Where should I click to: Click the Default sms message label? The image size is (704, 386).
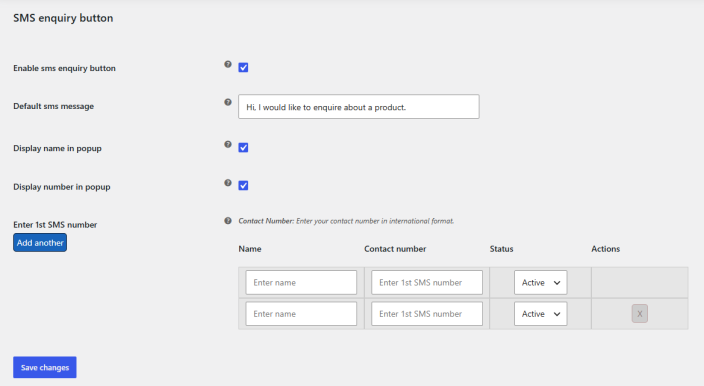click(x=53, y=106)
